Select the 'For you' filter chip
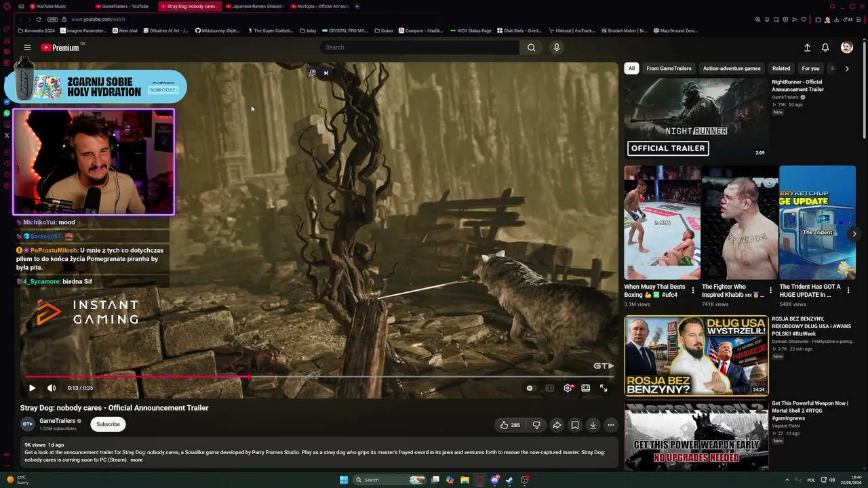 (810, 68)
